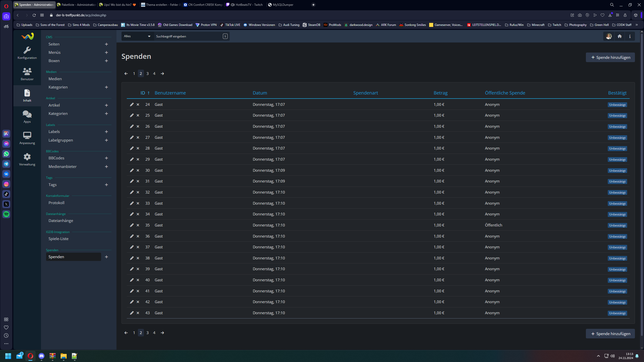Open the Benutzer users section
Screen dimensions: 644x362
pyautogui.click(x=27, y=74)
